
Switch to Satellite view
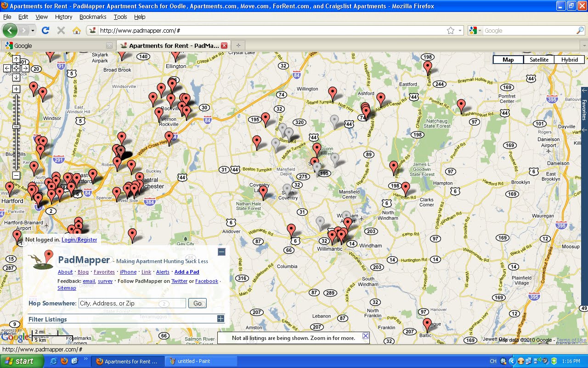(539, 60)
